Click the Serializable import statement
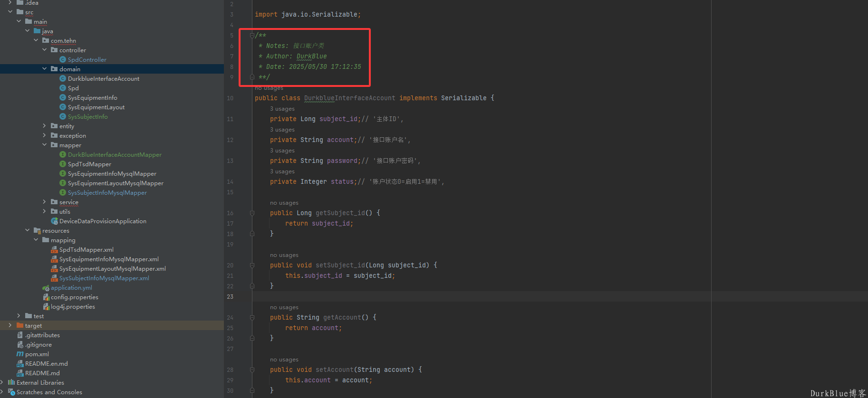 pos(308,14)
